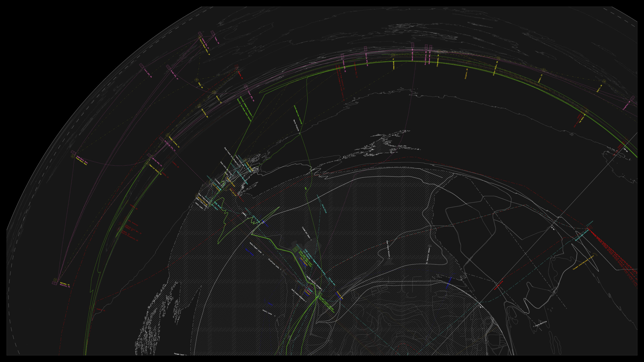The width and height of the screenshot is (644, 362).
Task: Click the 100 km scale ring label
Action: (x=625, y=150)
